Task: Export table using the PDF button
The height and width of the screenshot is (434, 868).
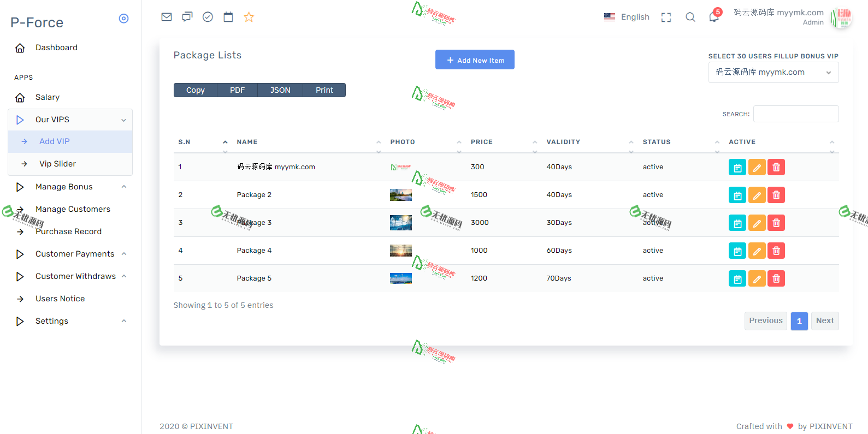Action: click(x=237, y=90)
